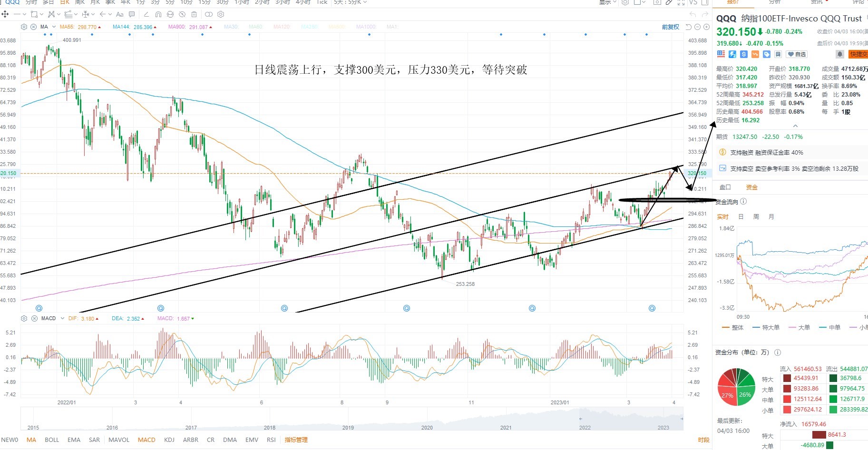Click the magnet snap icon in toolbar
Screen dimensions: 868x450
[158, 14]
